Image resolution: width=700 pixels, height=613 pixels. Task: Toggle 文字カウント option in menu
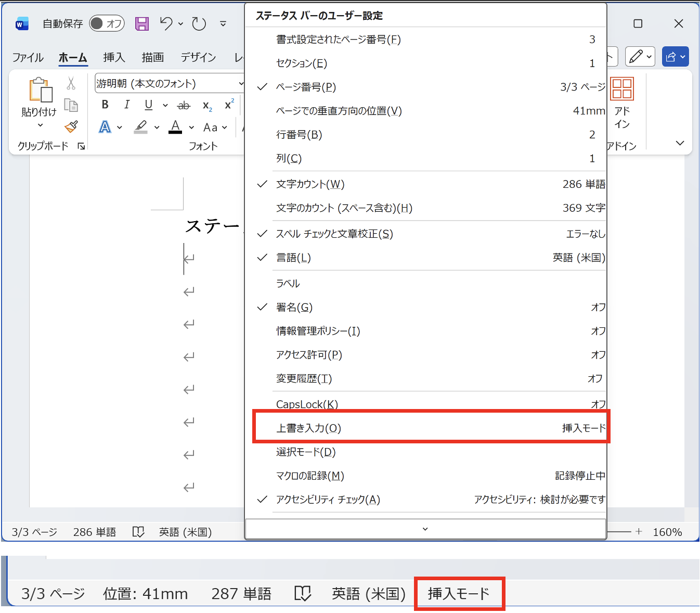click(310, 184)
